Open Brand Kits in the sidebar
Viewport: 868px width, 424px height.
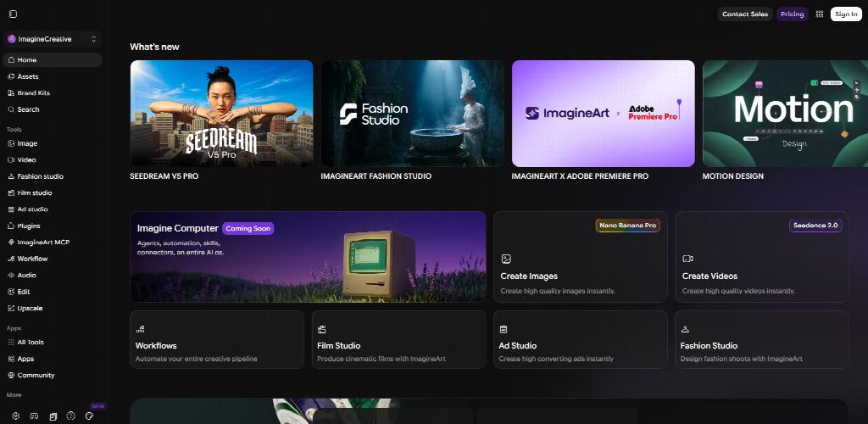(x=52, y=93)
